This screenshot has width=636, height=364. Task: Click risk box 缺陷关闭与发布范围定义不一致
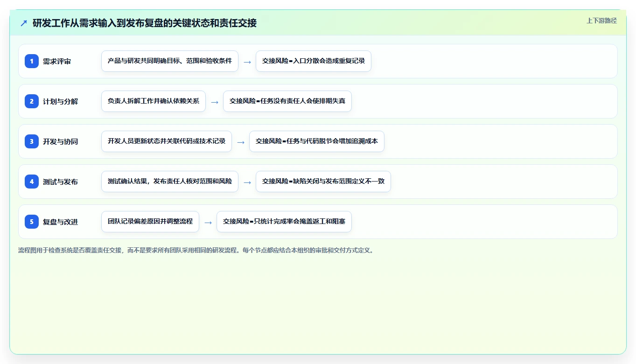[x=323, y=182]
